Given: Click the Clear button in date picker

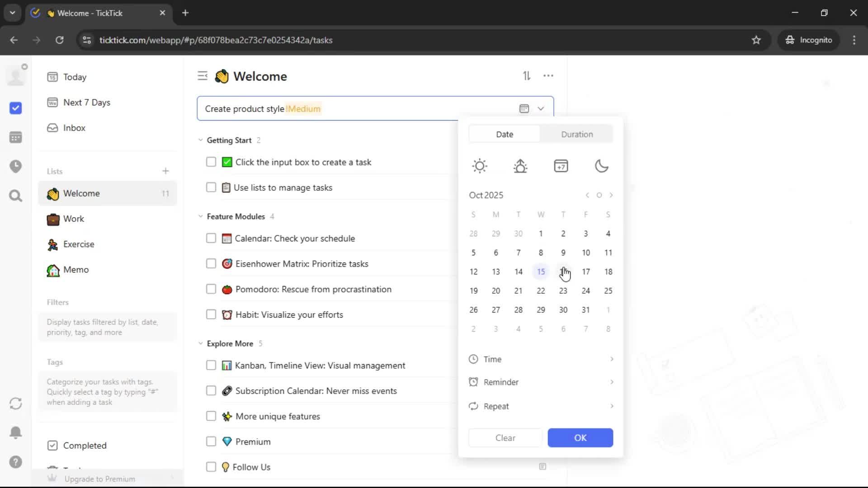Looking at the screenshot, I should click(505, 438).
